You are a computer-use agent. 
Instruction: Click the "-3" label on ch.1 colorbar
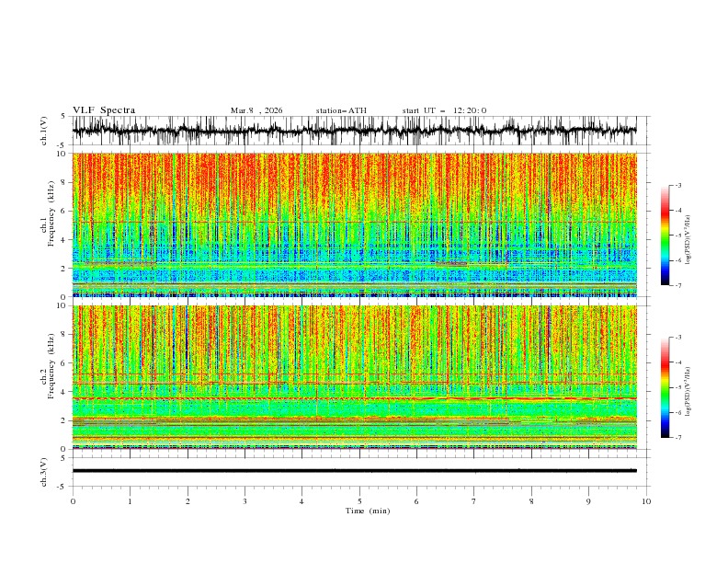[x=677, y=185]
